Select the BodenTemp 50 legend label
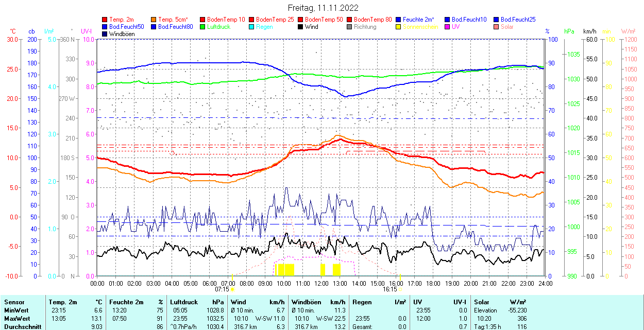This screenshot has width=644, height=330. click(324, 20)
